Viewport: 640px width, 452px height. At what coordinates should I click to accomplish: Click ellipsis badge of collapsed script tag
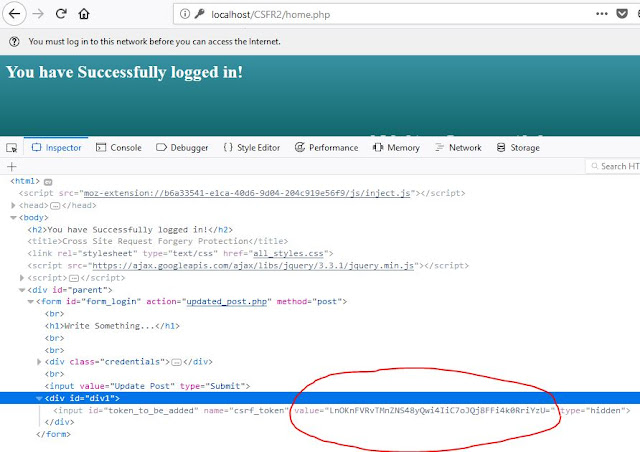(x=74, y=278)
